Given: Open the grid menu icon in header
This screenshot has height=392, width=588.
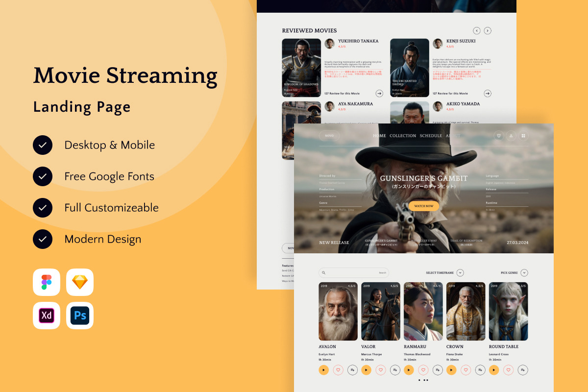Looking at the screenshot, I should (x=523, y=136).
